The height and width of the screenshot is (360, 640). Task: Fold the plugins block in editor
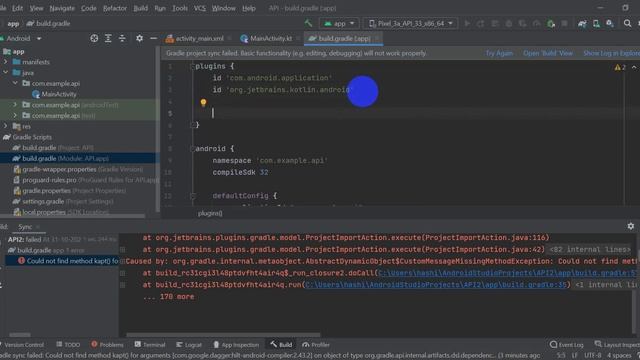(x=192, y=67)
